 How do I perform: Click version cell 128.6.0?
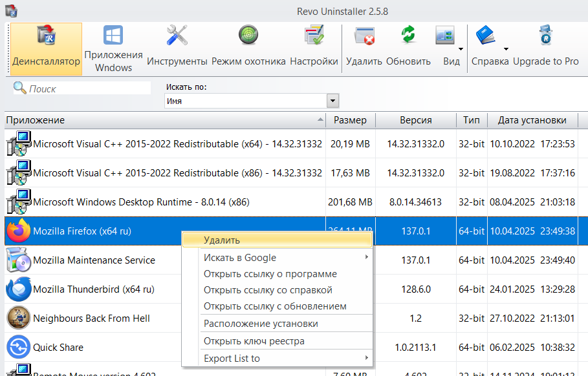pyautogui.click(x=415, y=289)
